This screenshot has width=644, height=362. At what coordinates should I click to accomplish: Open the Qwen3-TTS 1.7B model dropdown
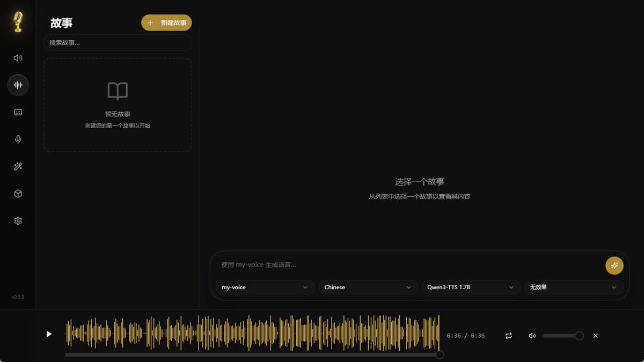(471, 287)
